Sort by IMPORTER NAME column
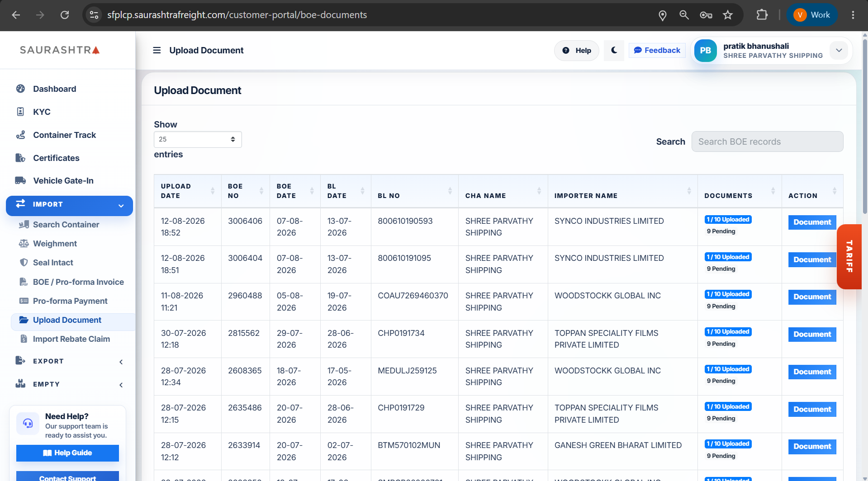 [x=622, y=191]
